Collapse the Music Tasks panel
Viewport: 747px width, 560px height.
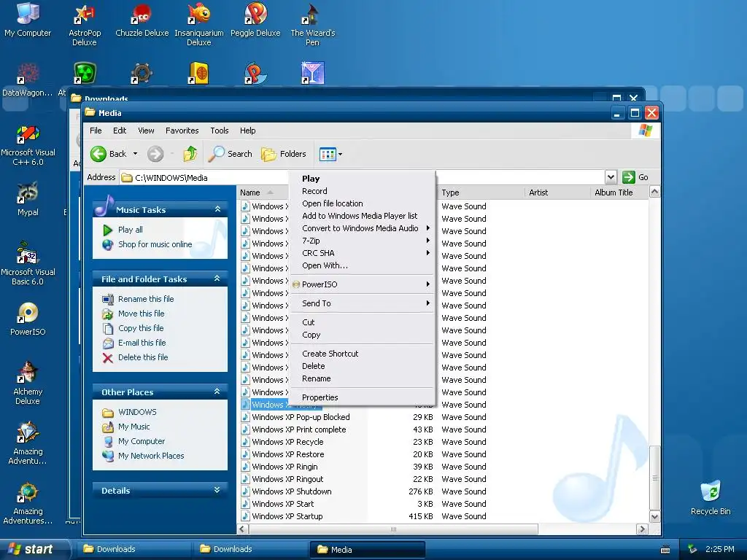[x=217, y=209]
